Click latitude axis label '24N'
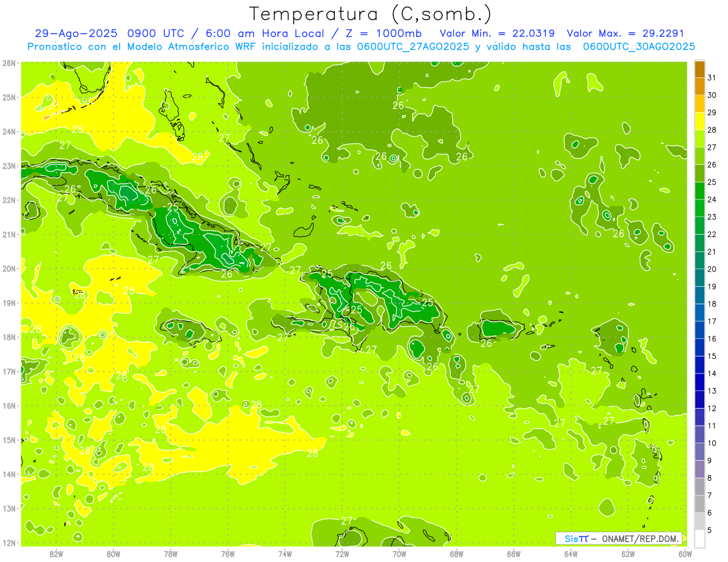The height and width of the screenshot is (562, 728). point(9,131)
